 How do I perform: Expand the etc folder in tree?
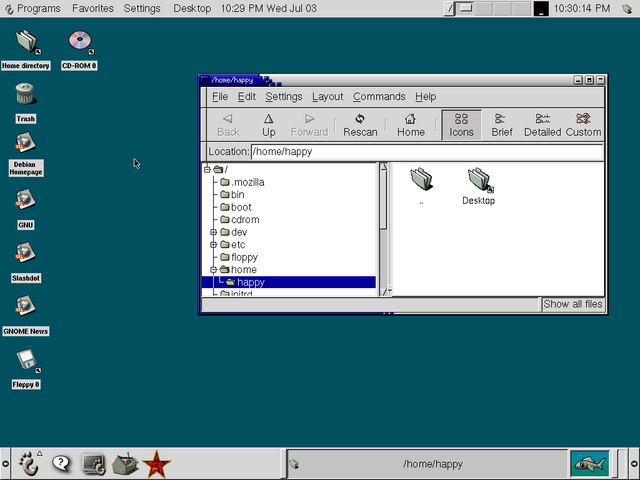coord(213,245)
